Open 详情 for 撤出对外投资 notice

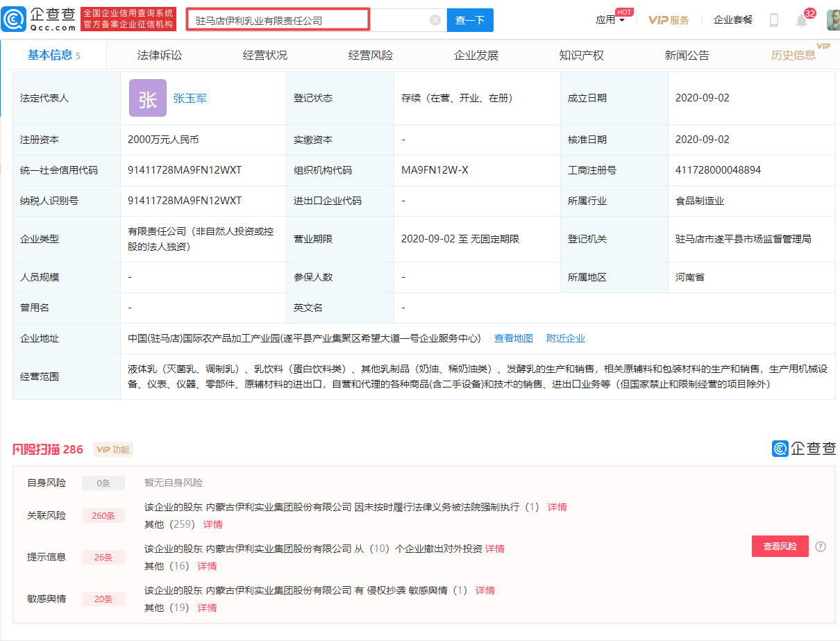click(495, 549)
